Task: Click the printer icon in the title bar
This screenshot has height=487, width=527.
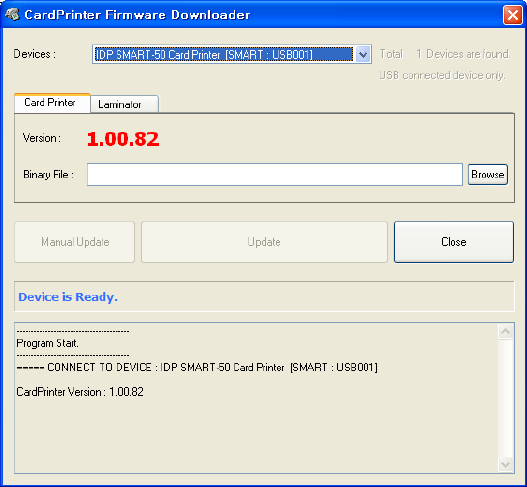Action: click(x=12, y=14)
